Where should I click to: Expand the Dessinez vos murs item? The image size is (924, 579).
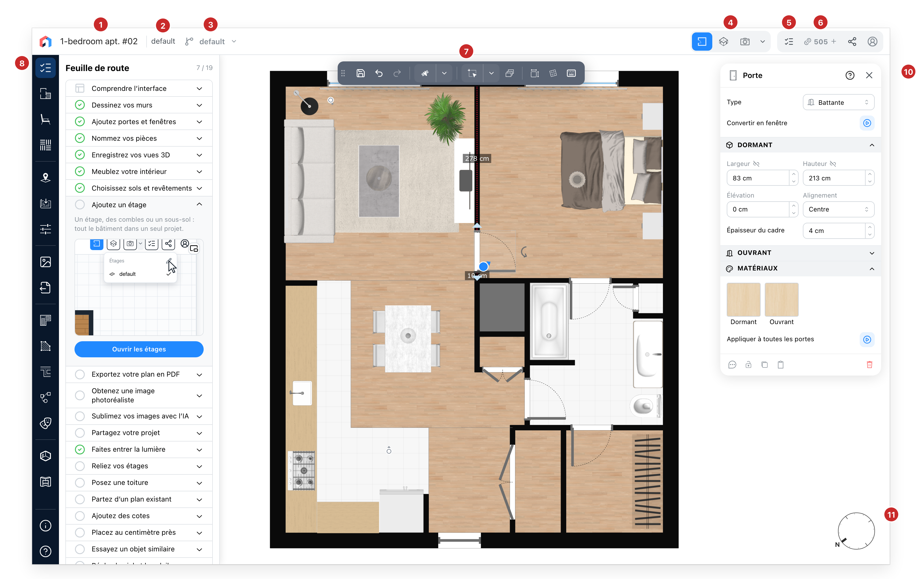(139, 105)
